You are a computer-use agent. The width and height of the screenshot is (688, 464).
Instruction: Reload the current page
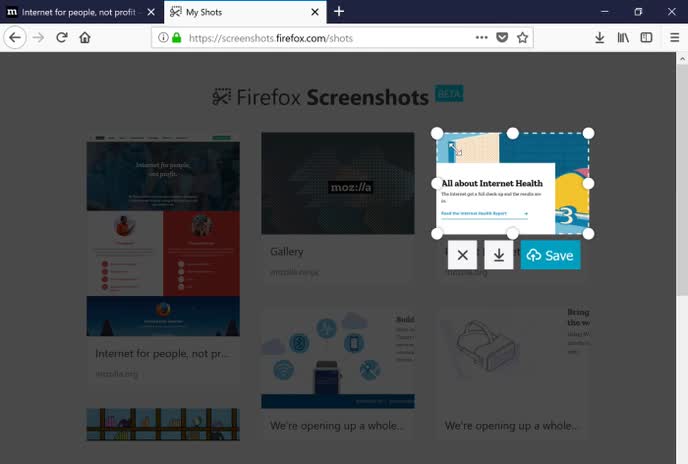62,38
